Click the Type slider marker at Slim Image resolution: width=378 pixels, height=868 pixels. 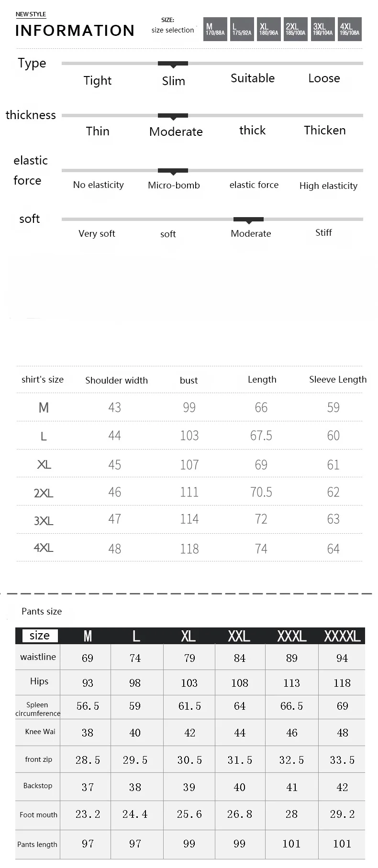[173, 64]
